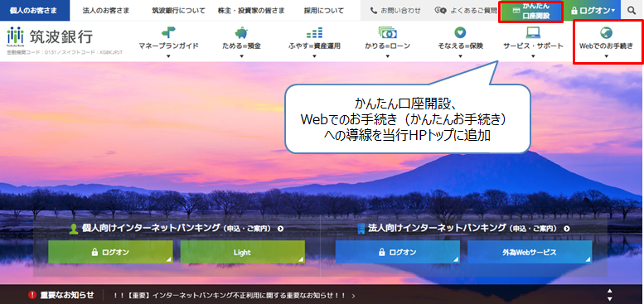644x304 pixels.
Task: Open 筑波銀行について menu item
Action: (x=178, y=11)
